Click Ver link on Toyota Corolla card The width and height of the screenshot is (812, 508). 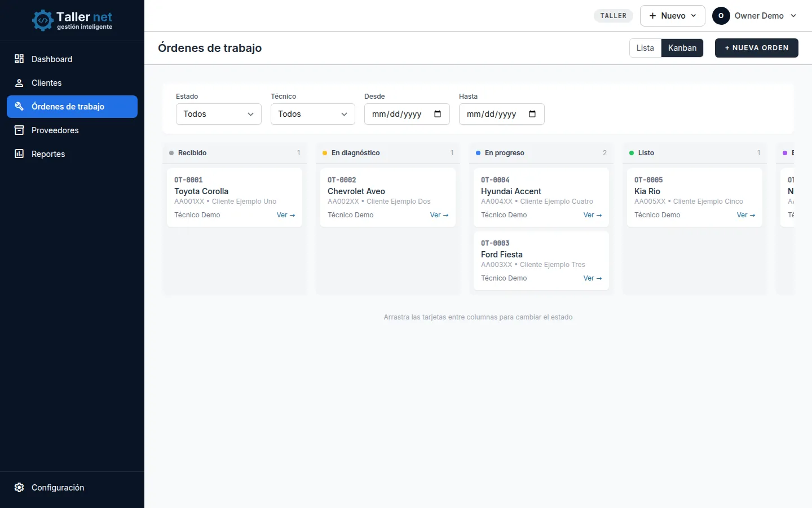(286, 215)
